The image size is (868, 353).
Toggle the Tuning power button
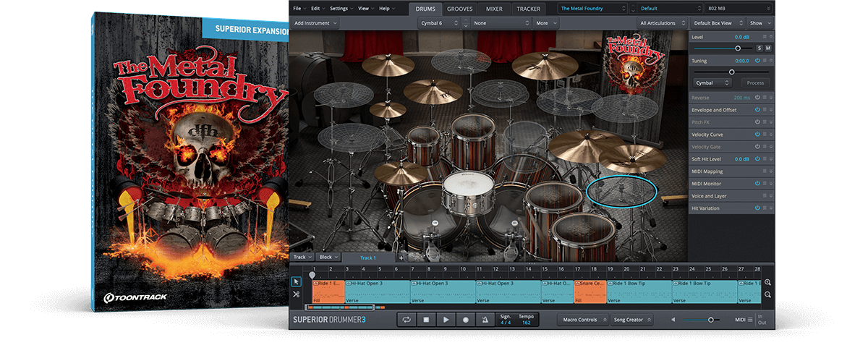757,61
